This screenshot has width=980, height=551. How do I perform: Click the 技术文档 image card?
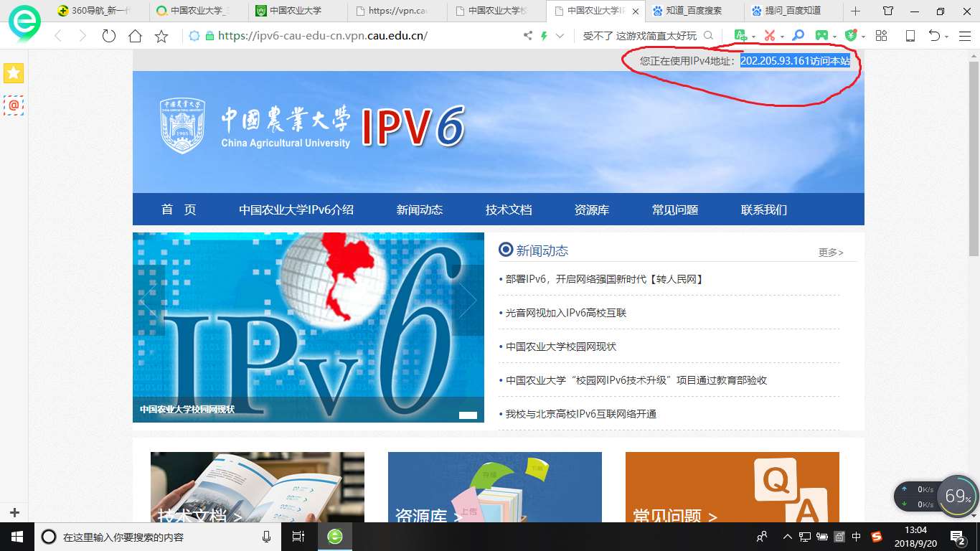(x=258, y=487)
